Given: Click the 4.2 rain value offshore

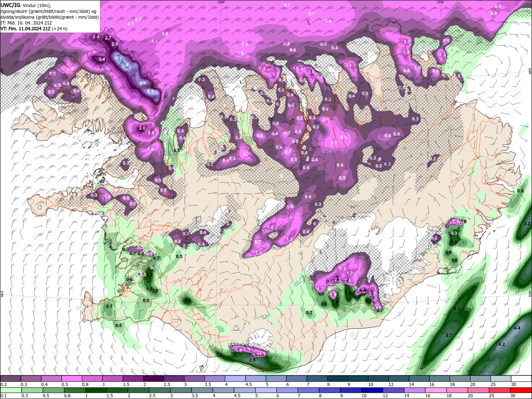Looking at the screenshot, I should tap(501, 345).
